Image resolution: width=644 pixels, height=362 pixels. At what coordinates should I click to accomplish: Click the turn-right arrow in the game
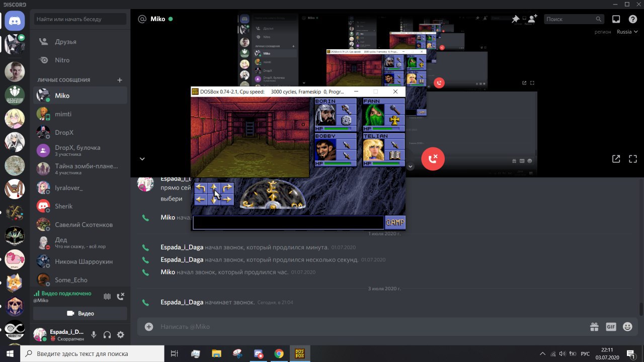[x=227, y=188]
